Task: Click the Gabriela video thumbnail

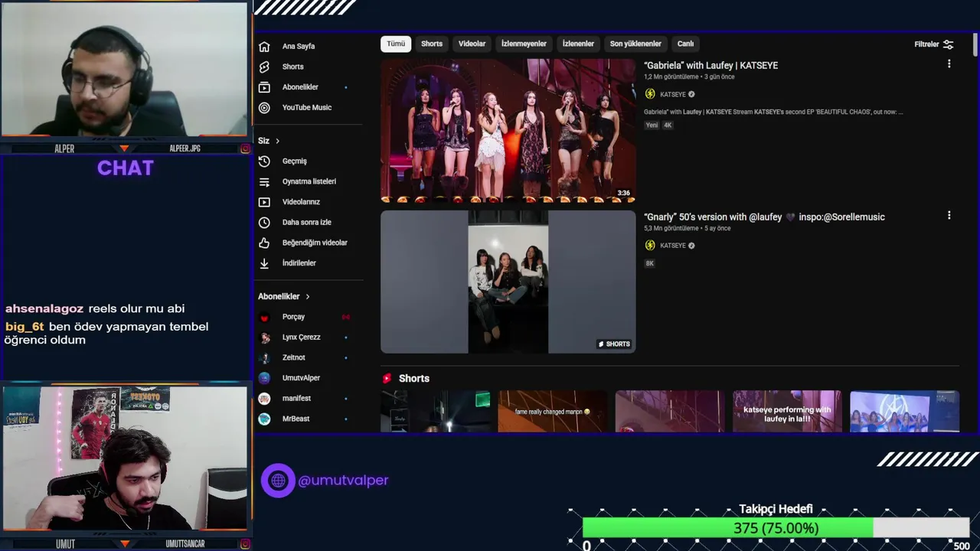Action: (508, 130)
